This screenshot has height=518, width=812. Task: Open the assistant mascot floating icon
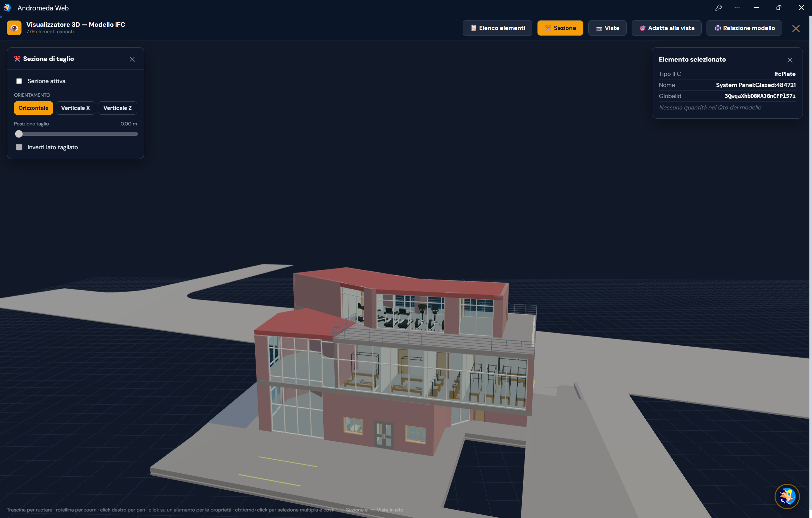pyautogui.click(x=787, y=496)
